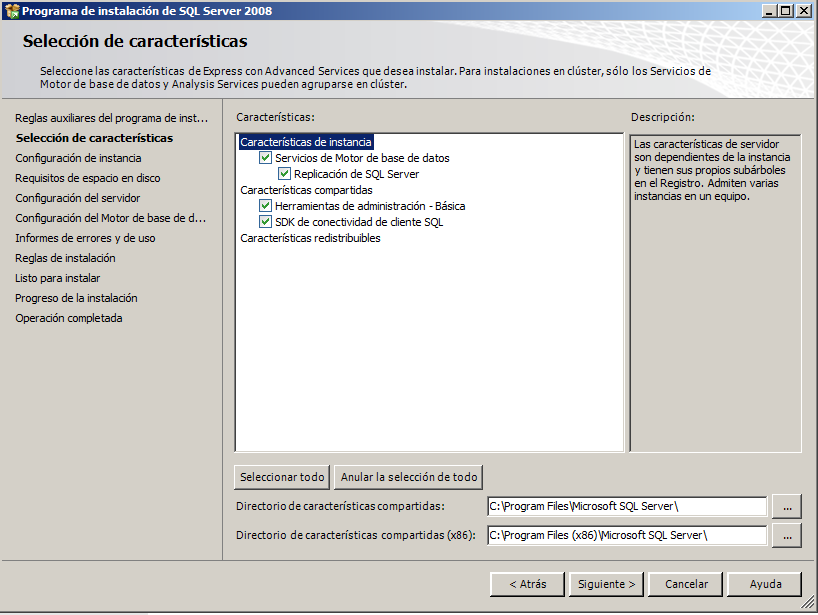Browse for shared features directory
818x615 pixels.
(x=787, y=507)
